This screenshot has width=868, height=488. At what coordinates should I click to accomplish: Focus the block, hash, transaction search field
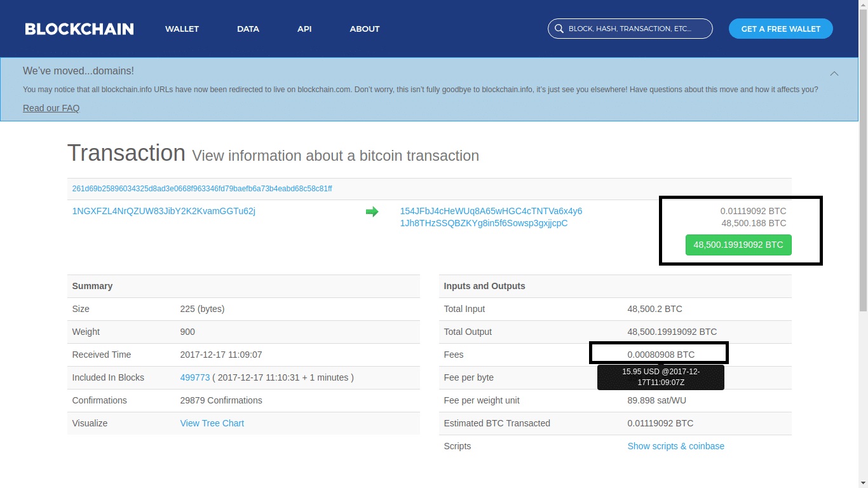pyautogui.click(x=630, y=29)
